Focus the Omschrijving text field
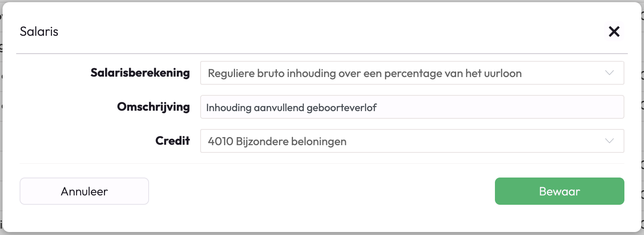Screen dimensions: 644x235 (x=411, y=107)
